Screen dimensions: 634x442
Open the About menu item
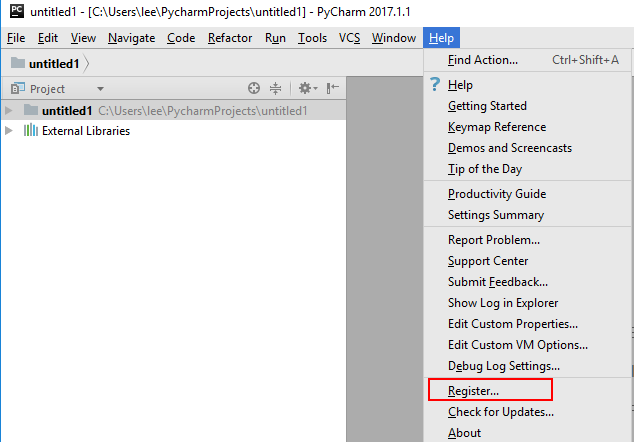(x=528, y=433)
